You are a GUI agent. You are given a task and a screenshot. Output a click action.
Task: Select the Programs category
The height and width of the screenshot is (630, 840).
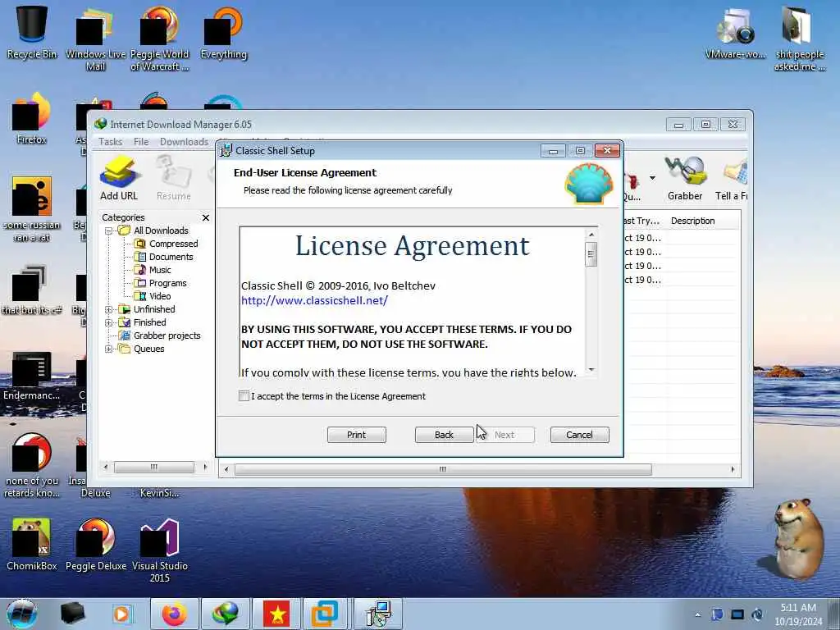pos(167,283)
